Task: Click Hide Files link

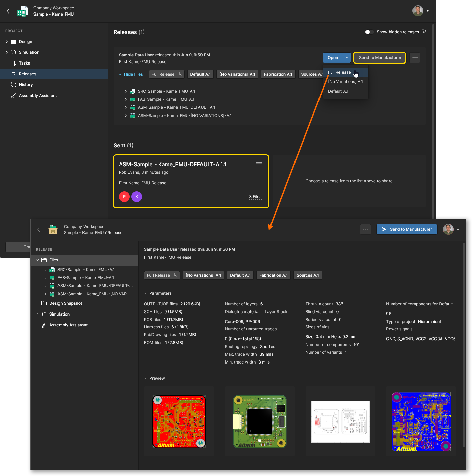Action: point(131,74)
